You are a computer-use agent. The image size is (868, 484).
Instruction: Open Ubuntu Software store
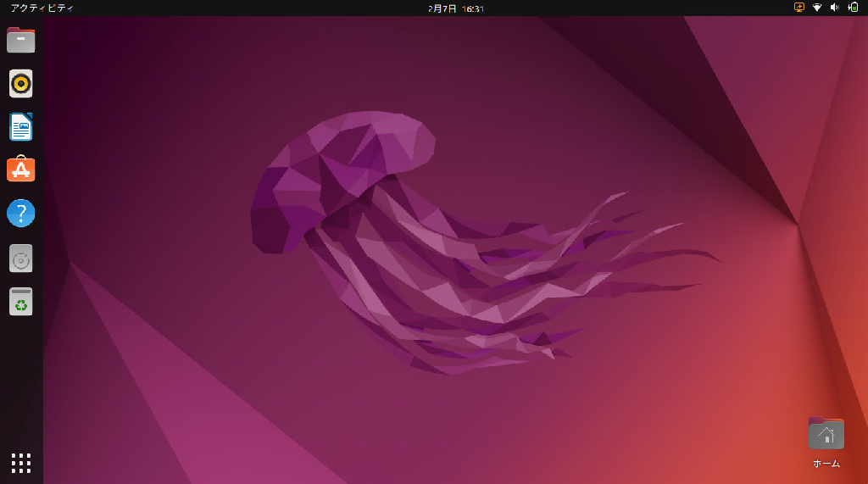tap(21, 169)
